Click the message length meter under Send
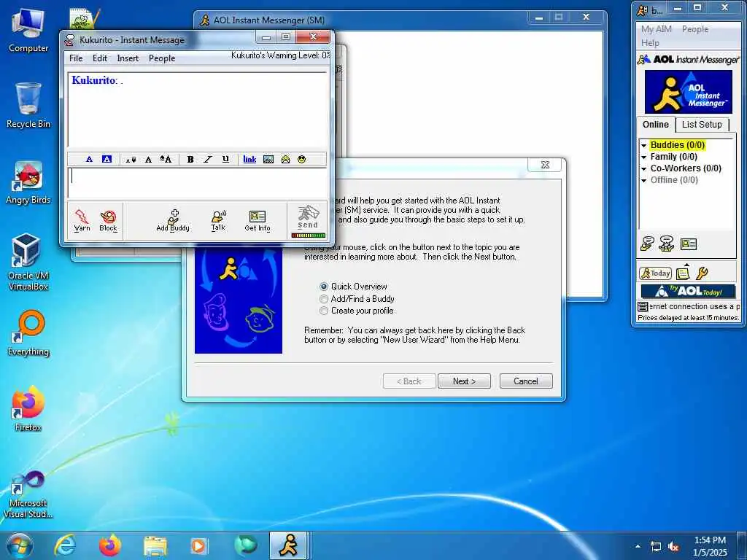Image resolution: width=747 pixels, height=560 pixels. 309,236
